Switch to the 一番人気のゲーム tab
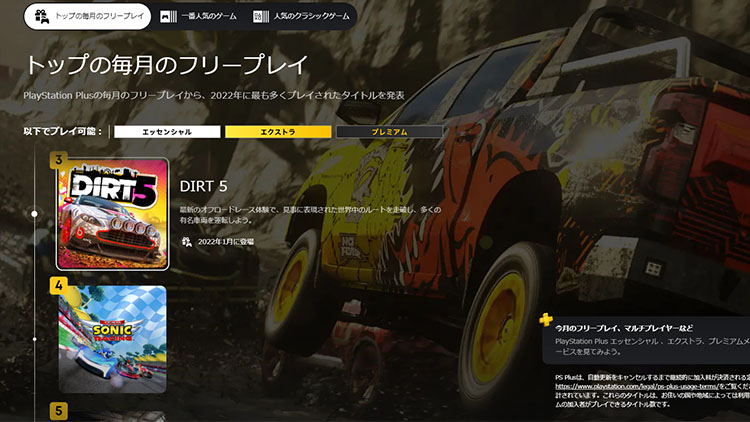This screenshot has height=422, width=750. pyautogui.click(x=198, y=16)
